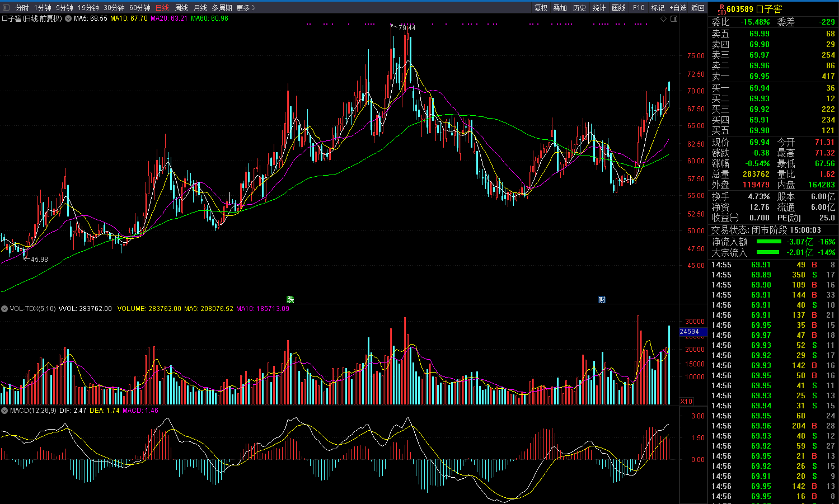
Task: Click the 返回 back button
Action: point(698,8)
